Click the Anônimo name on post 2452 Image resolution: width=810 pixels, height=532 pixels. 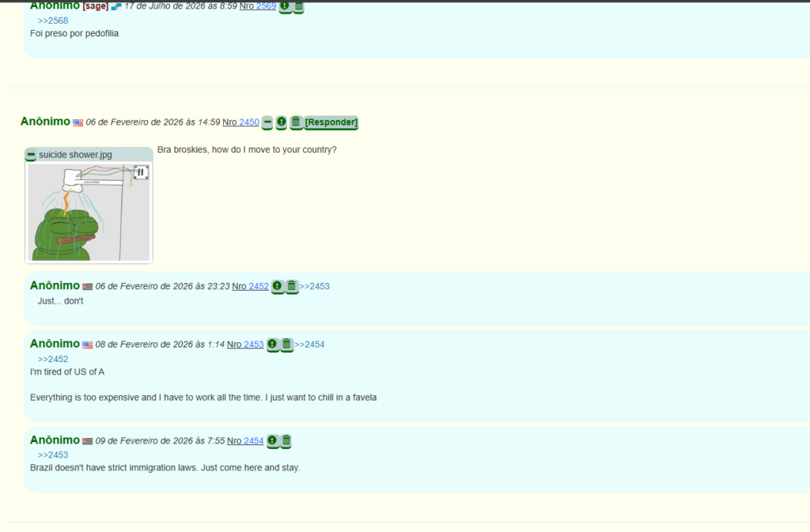pos(55,285)
